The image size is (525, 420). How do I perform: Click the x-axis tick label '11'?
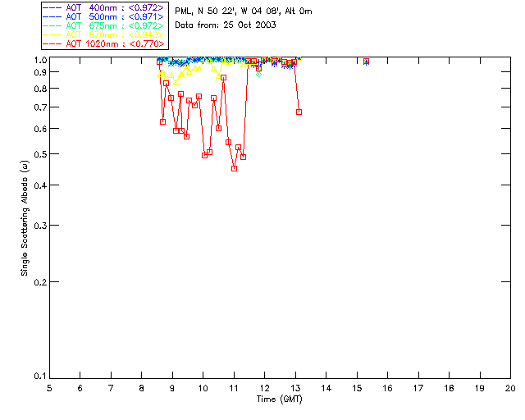tap(234, 388)
